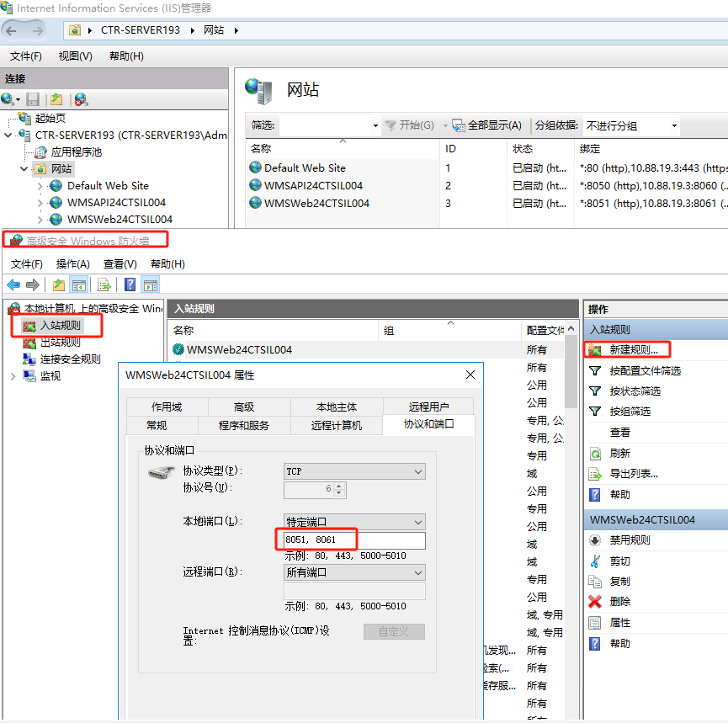Screen dimensions: 728x723
Task: Toggle the show/hide action pane toolbar button
Action: [151, 284]
